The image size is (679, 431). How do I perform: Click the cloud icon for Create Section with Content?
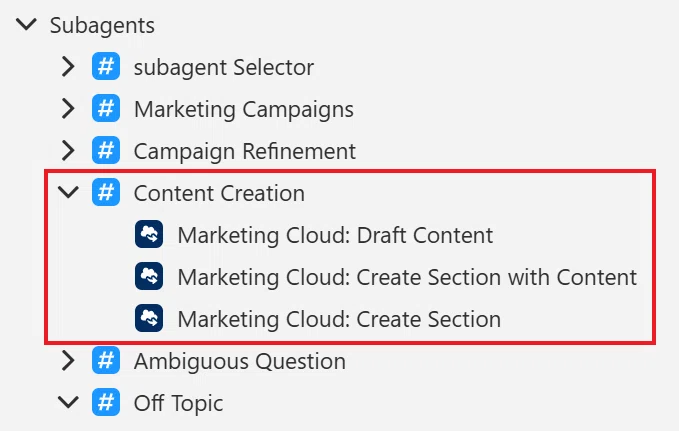tap(149, 276)
